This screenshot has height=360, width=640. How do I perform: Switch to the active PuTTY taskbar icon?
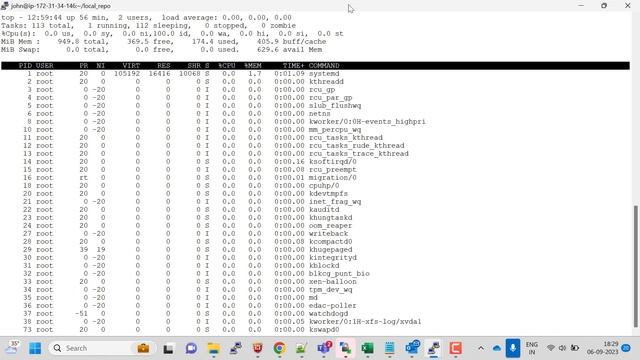434,349
